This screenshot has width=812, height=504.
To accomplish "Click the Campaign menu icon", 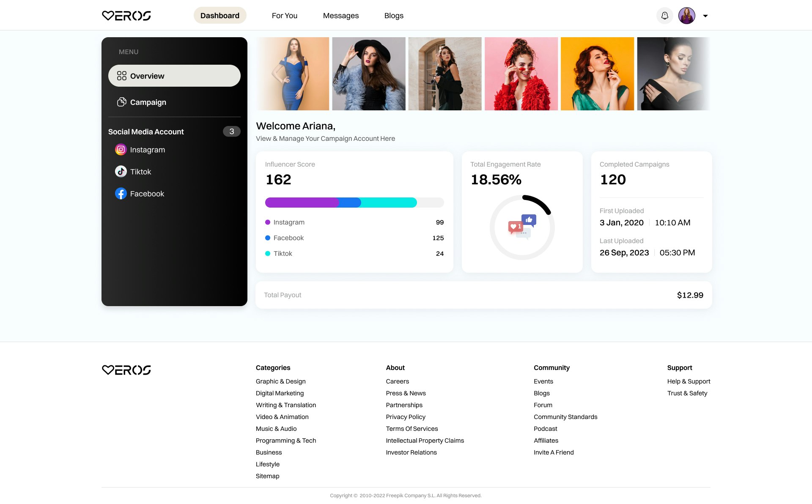I will (122, 102).
